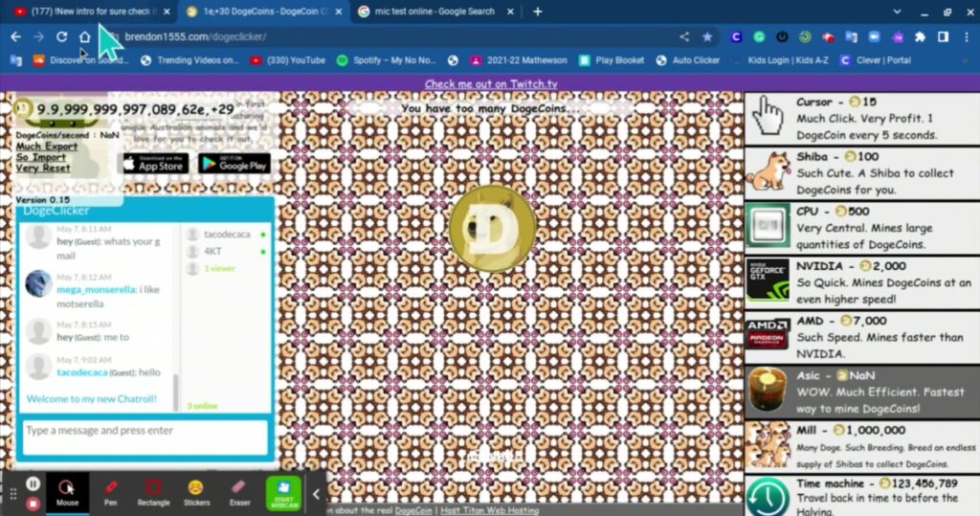
Task: Click the Start Webcam button
Action: click(283, 493)
